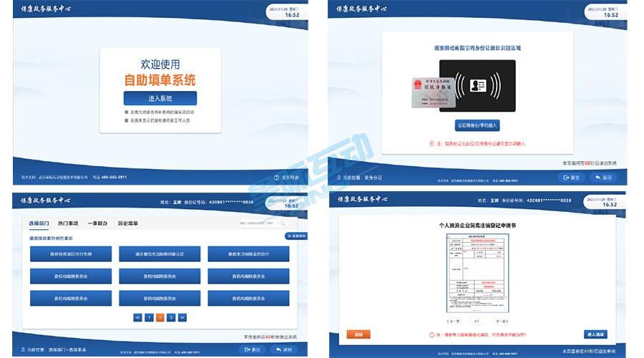The image size is (644, 358).
Task: Select 最低生活保障金的给付 item button
Action: coord(248,254)
